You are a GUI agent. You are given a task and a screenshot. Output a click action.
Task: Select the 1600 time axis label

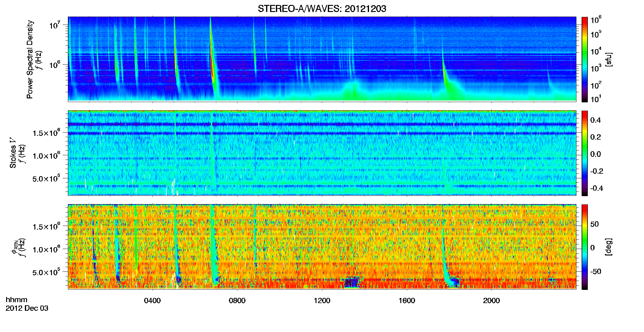[x=407, y=301]
